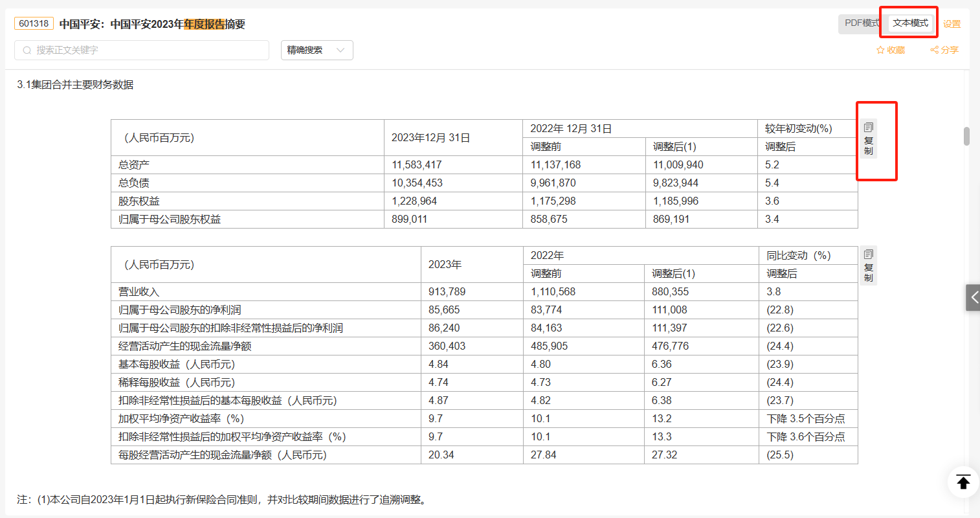Focus the 搜索正文关键字 search field
This screenshot has height=518, width=980.
pyautogui.click(x=142, y=50)
